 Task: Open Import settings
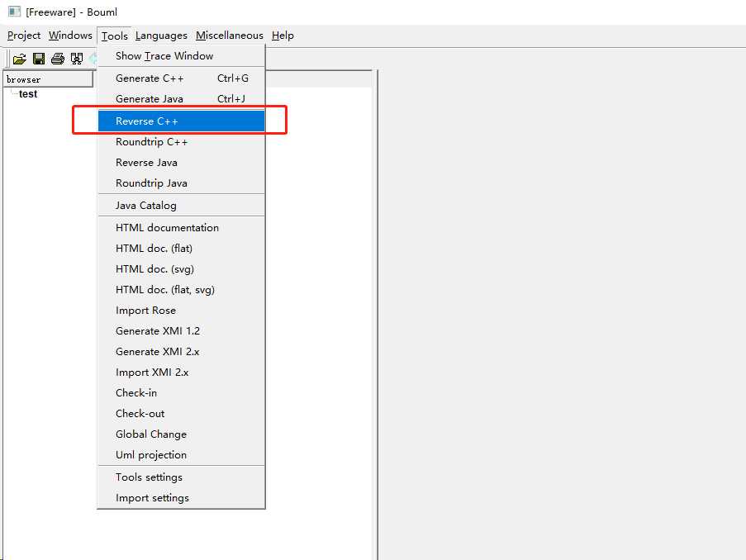pos(181,498)
